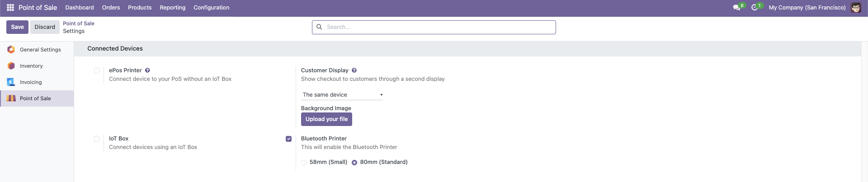The image size is (868, 182).
Task: Click Upload your file button
Action: coord(326,119)
